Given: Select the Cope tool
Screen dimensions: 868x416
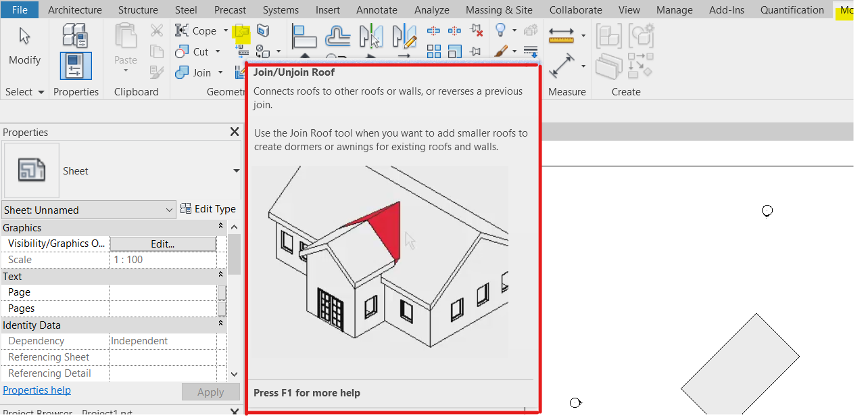Looking at the screenshot, I should [200, 30].
